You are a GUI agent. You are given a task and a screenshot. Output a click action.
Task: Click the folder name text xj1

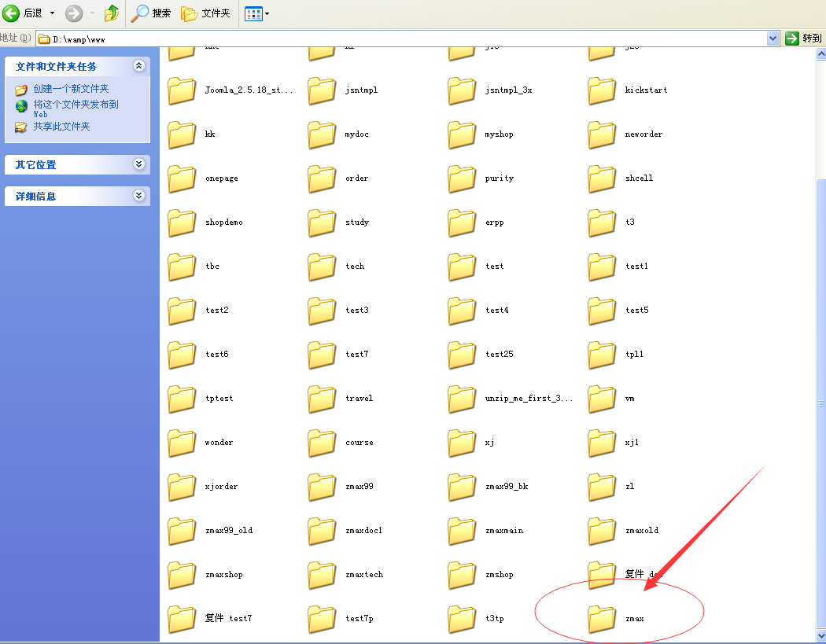point(632,443)
